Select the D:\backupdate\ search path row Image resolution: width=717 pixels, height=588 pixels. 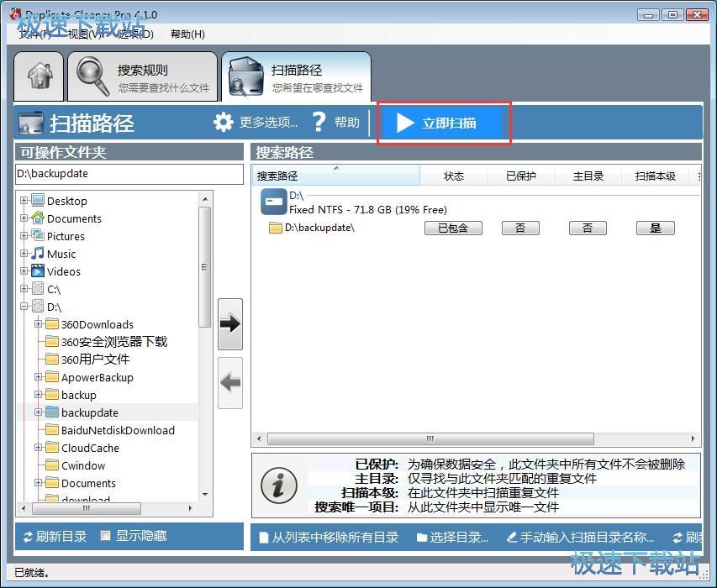pos(476,228)
